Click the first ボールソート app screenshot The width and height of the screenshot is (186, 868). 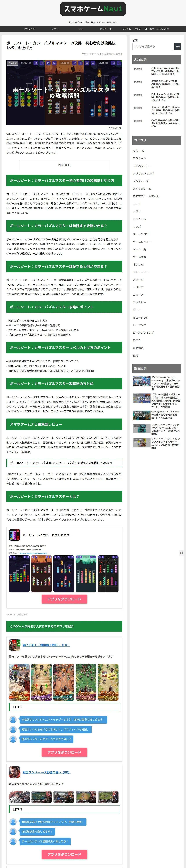coord(19,574)
